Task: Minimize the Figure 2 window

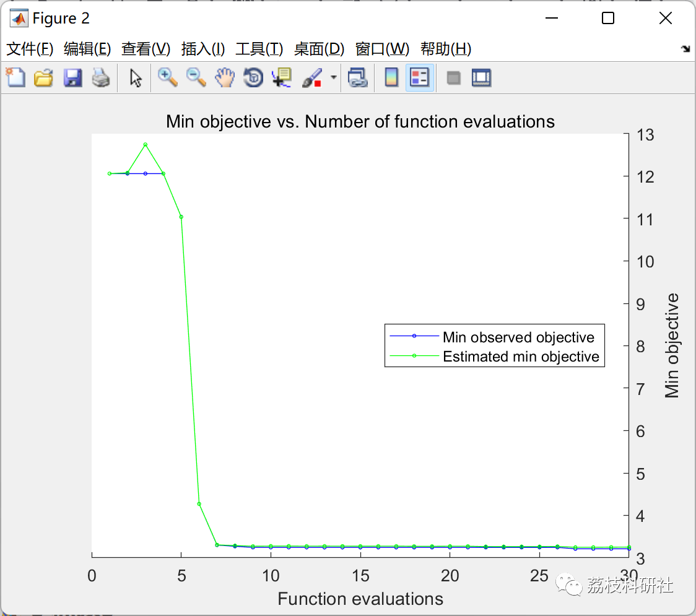Action: coord(551,18)
